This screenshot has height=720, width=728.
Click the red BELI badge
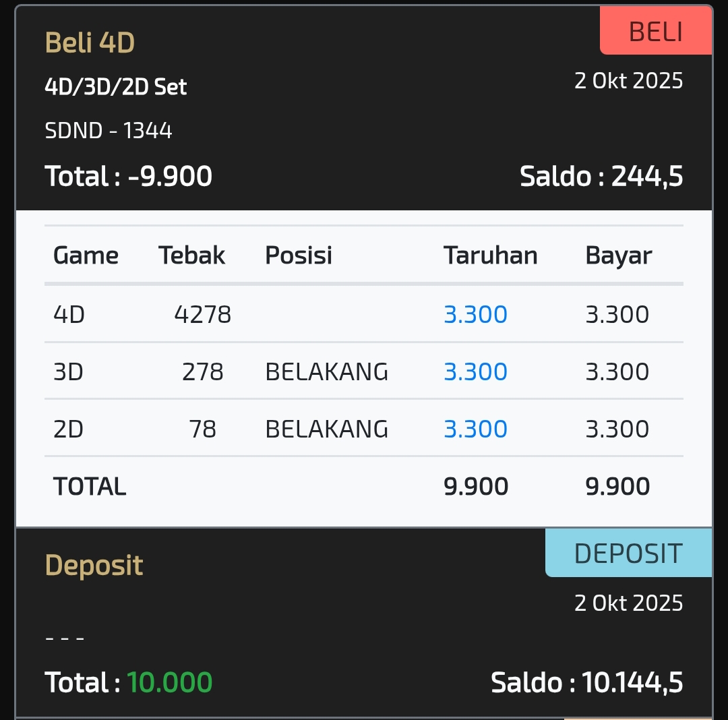(655, 32)
